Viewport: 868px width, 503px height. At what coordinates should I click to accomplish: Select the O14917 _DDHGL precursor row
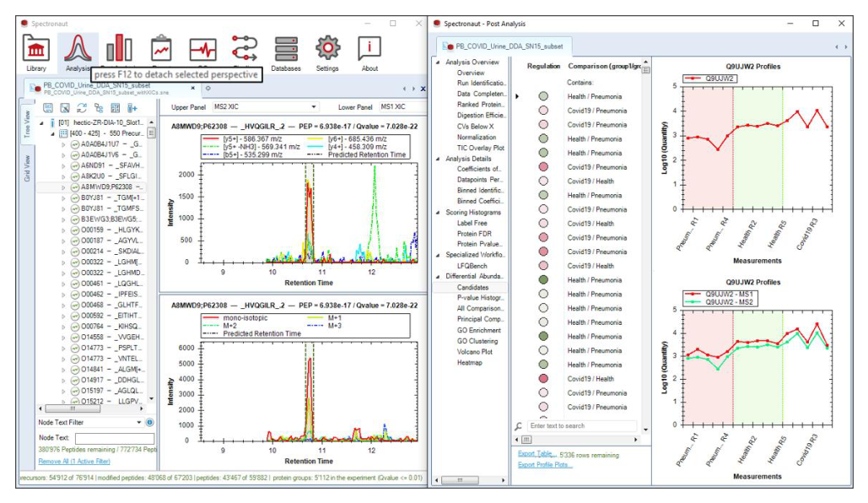tap(105, 380)
